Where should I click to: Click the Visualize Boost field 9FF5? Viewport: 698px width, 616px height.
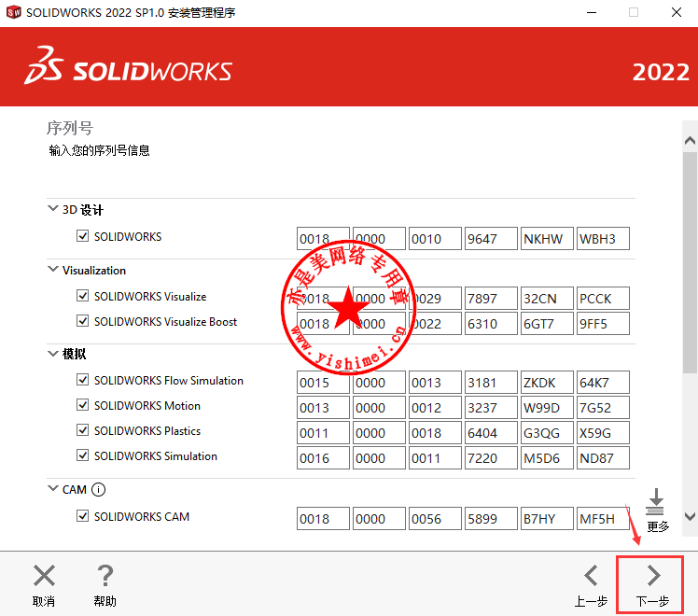point(603,324)
